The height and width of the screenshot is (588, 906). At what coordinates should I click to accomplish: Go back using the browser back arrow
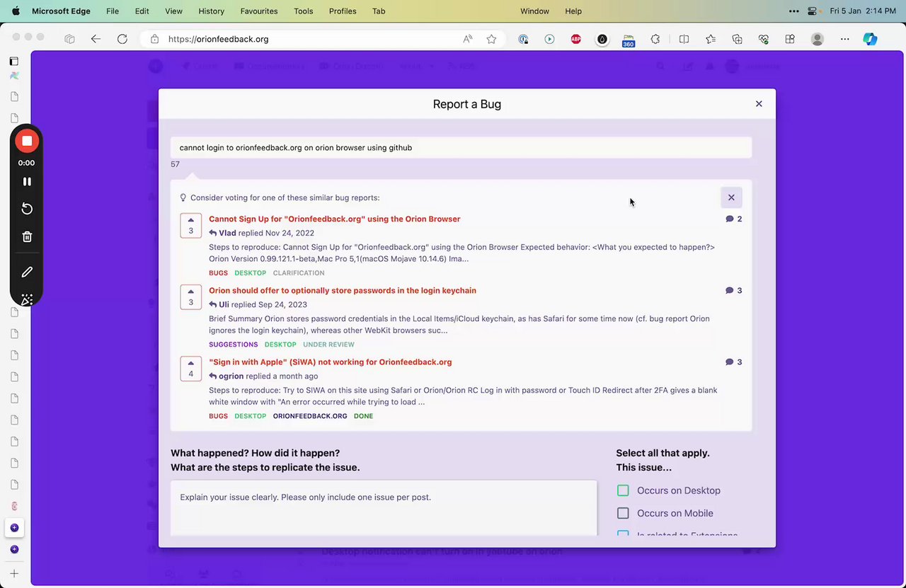(96, 40)
